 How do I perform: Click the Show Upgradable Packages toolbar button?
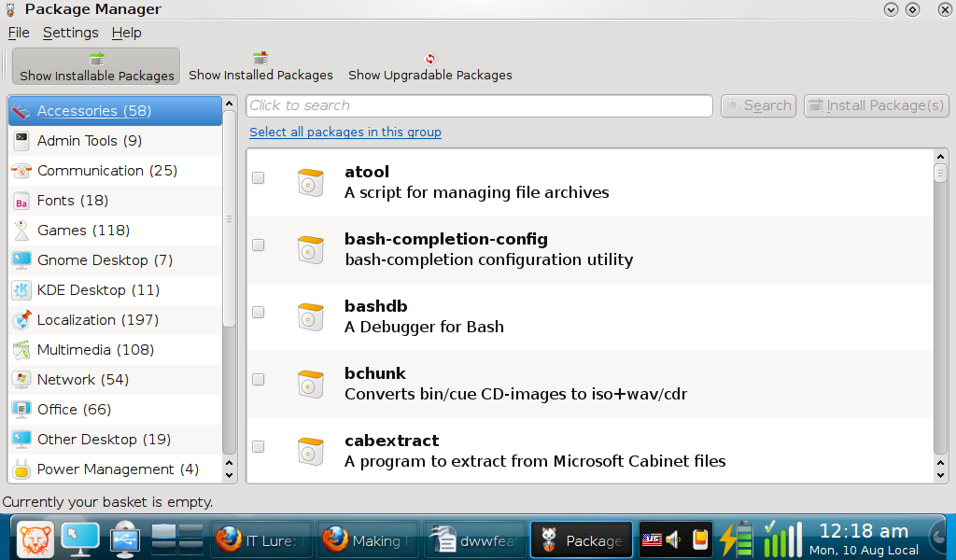click(x=429, y=66)
